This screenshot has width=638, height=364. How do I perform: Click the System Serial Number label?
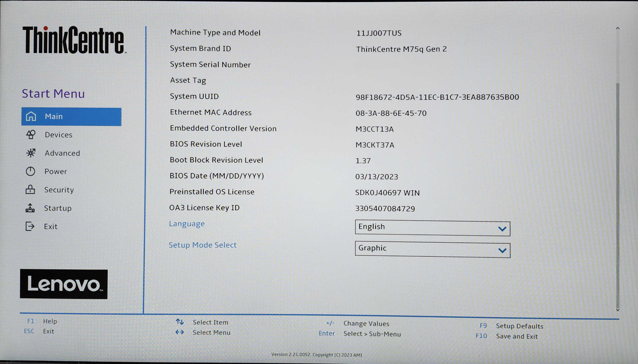(x=210, y=64)
